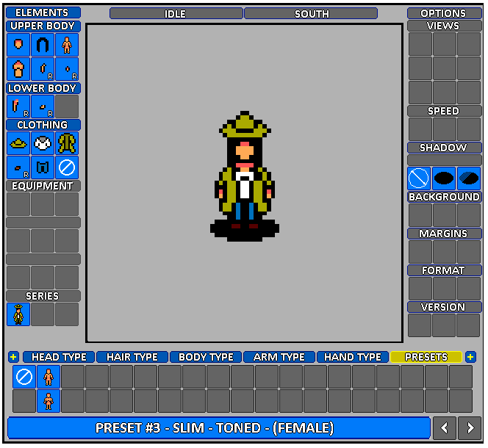Viewport: 488px width, 448px height.
Task: Click the Shadow section header
Action: tap(445, 148)
